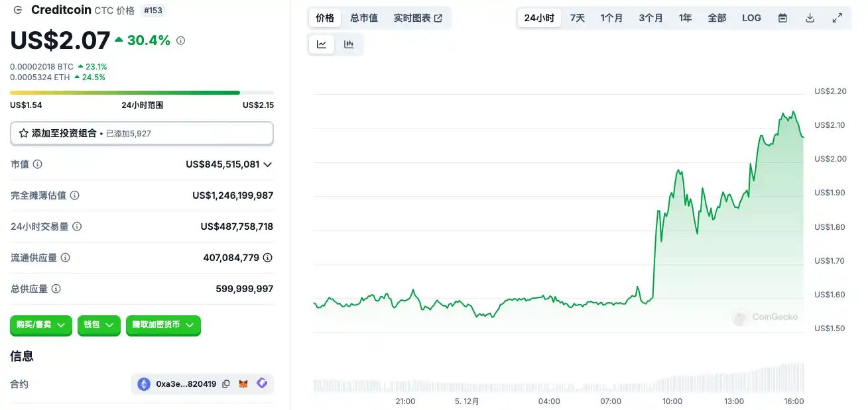
Task: Switch to the 总市值 tab
Action: (x=364, y=18)
